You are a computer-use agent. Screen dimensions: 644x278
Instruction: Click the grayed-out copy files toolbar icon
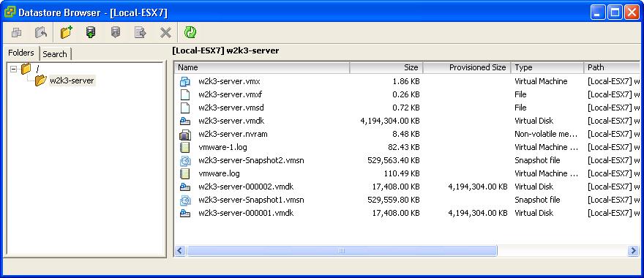pos(16,32)
